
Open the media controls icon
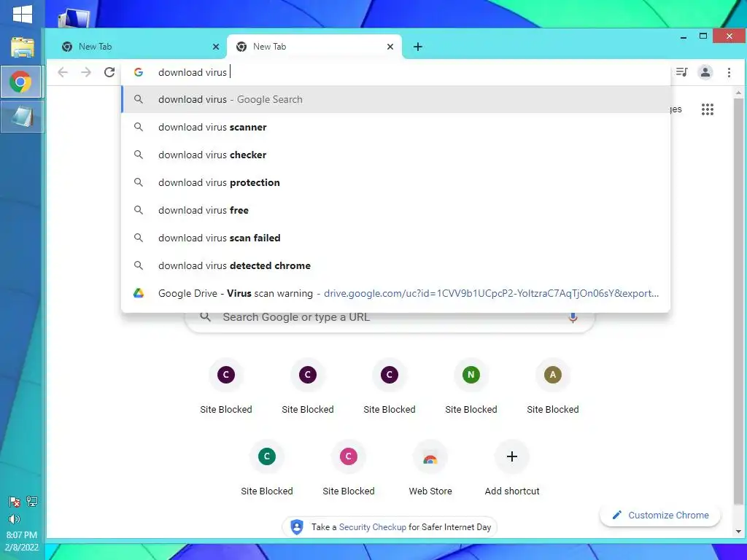tap(682, 72)
